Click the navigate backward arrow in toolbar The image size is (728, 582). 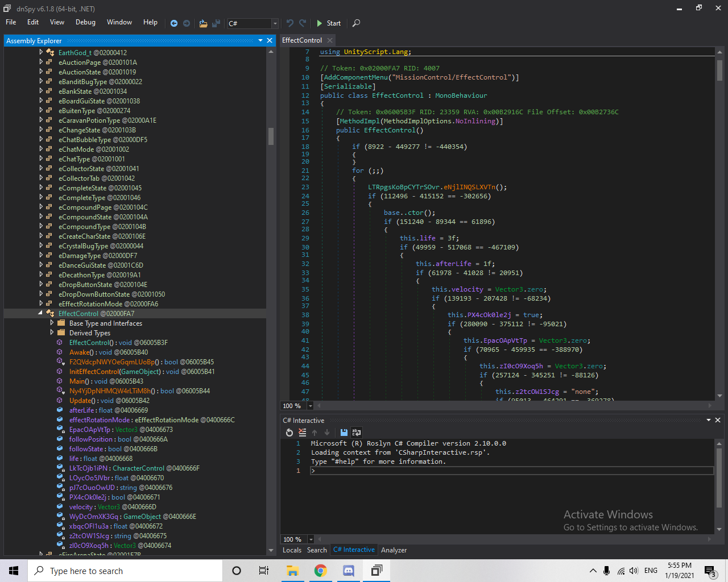pyautogui.click(x=174, y=23)
